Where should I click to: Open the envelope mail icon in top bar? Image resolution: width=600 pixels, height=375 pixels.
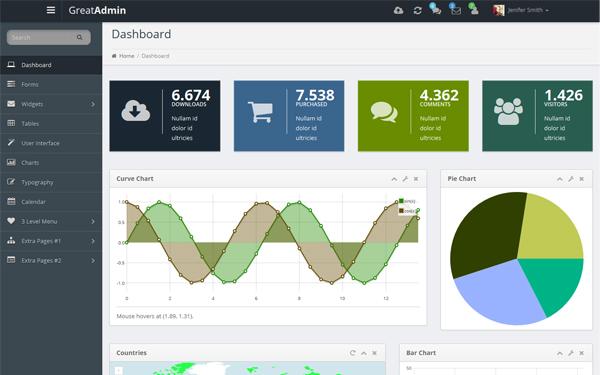455,10
